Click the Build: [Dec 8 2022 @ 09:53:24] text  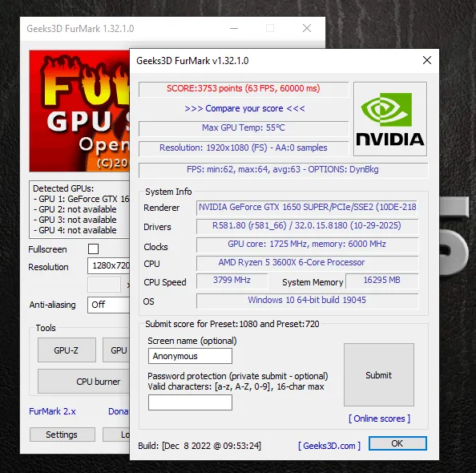tap(200, 446)
